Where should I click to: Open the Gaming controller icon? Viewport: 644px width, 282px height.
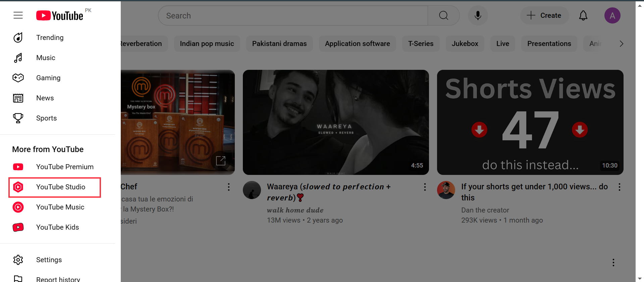pos(18,78)
